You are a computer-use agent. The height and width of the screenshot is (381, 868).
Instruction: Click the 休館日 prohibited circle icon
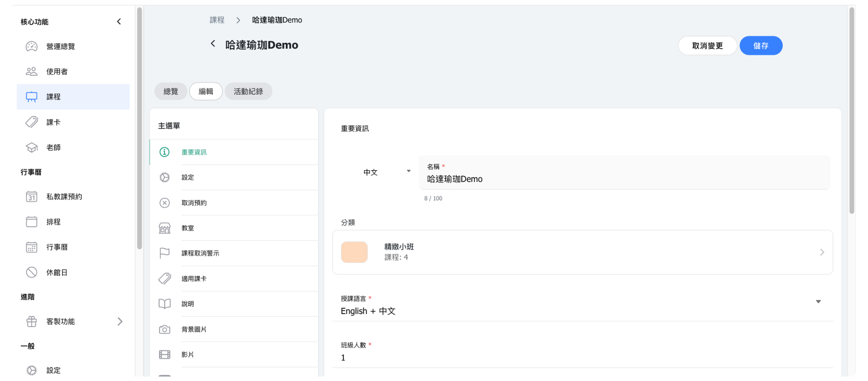32,272
